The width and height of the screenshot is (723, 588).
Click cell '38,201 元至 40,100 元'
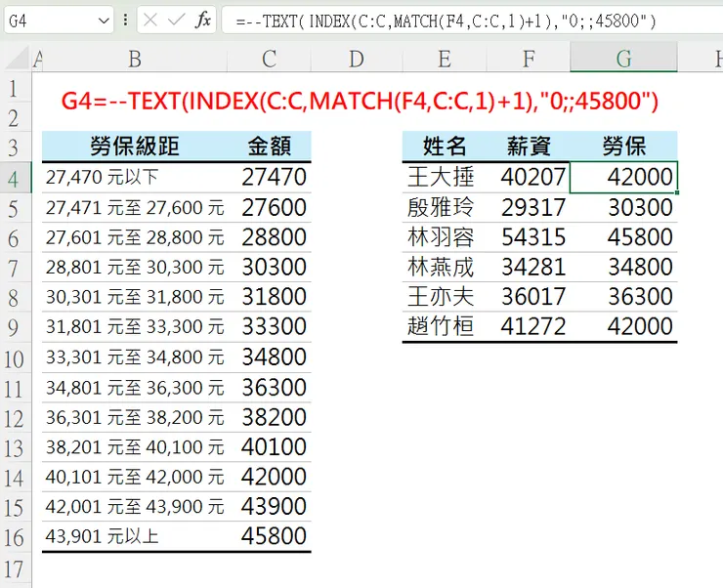coord(135,447)
